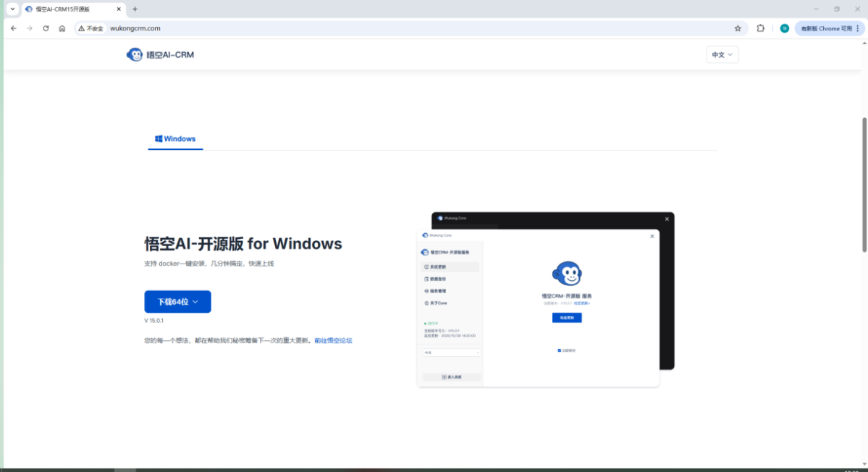Image resolution: width=868 pixels, height=472 pixels.
Task: Select 数据备份 in the service window sidebar
Action: 439,279
